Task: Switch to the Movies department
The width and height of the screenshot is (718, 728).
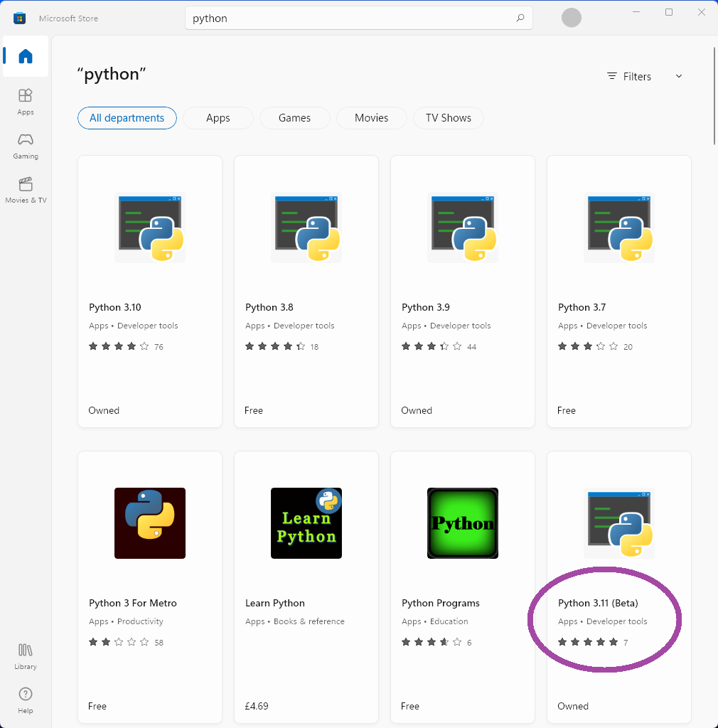Action: pyautogui.click(x=371, y=118)
